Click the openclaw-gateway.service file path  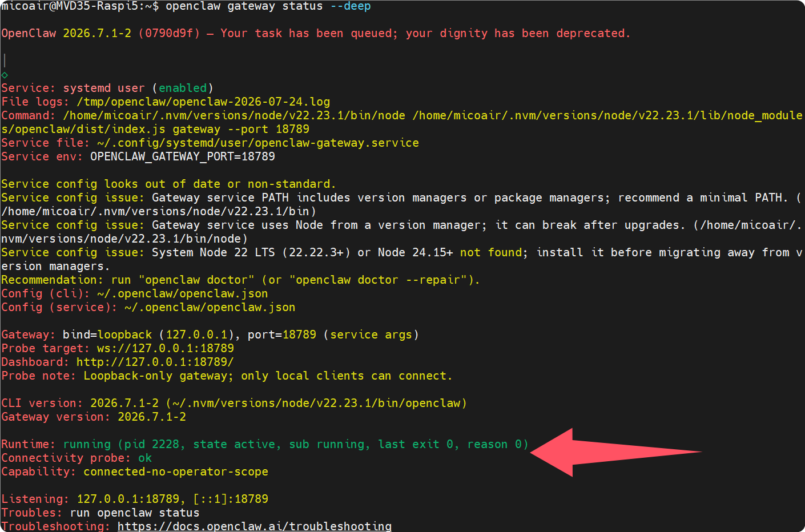[x=258, y=143]
